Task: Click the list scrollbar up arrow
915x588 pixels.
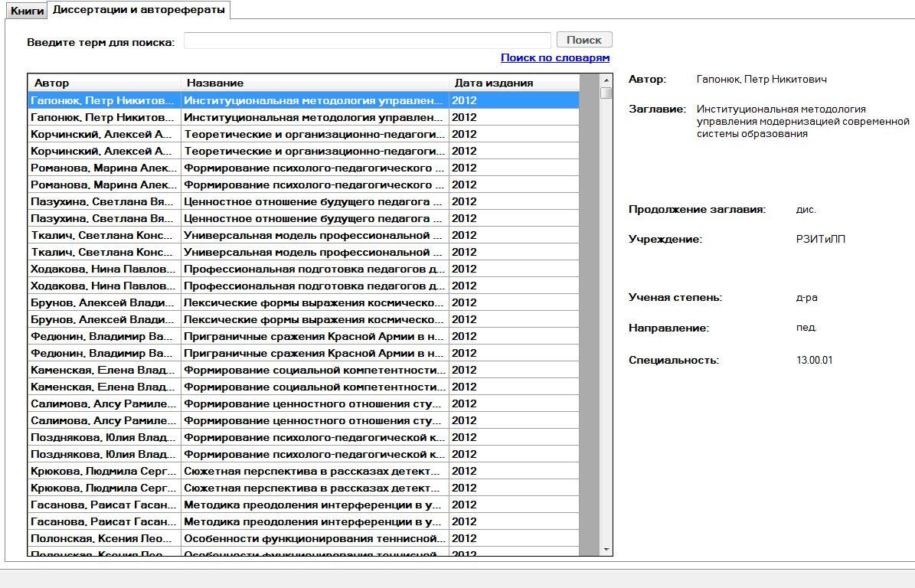Action: click(606, 80)
